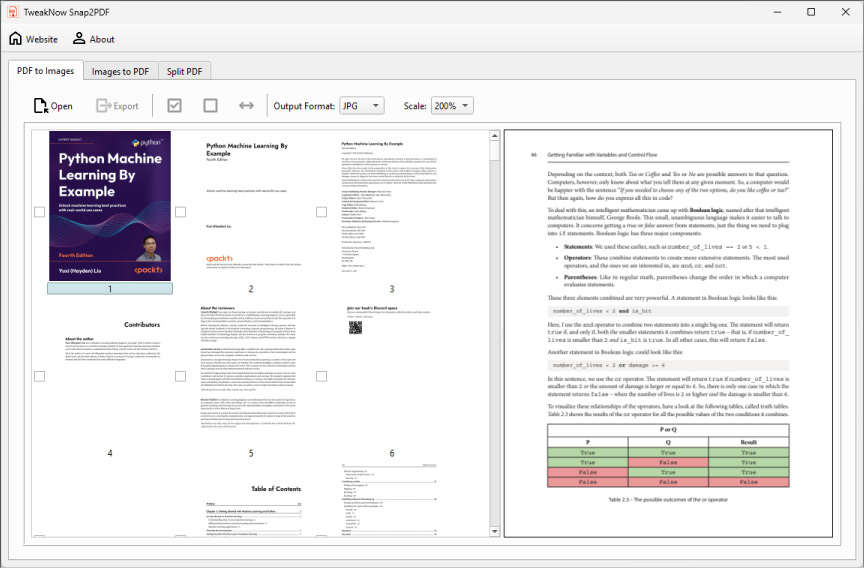Click the page number label 5
Image resolution: width=864 pixels, height=568 pixels.
pyautogui.click(x=251, y=453)
